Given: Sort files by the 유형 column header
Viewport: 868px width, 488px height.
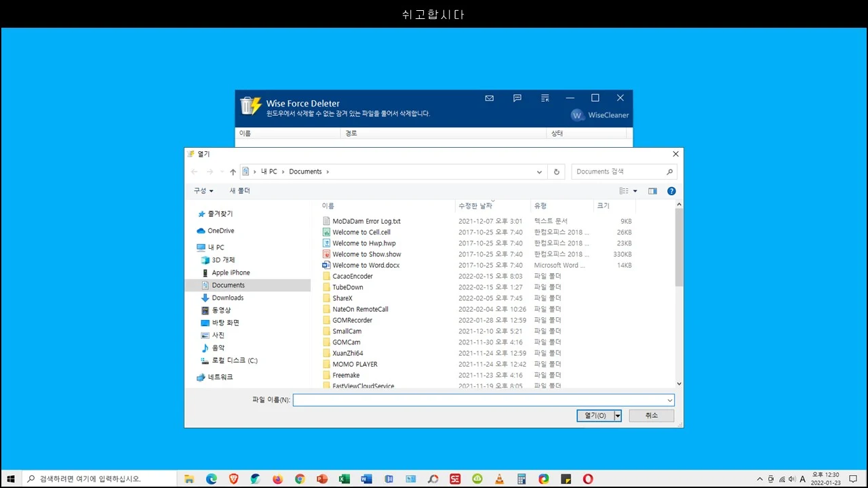Looking at the screenshot, I should 562,206.
